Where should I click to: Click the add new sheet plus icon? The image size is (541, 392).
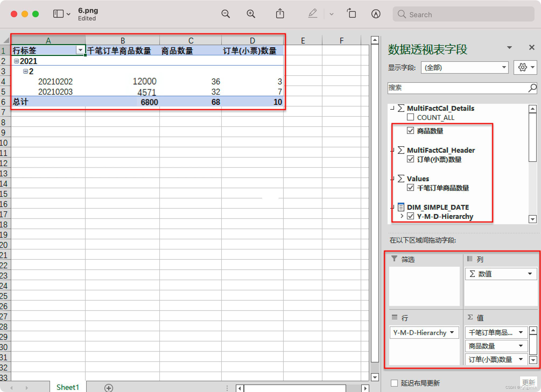[x=109, y=388]
